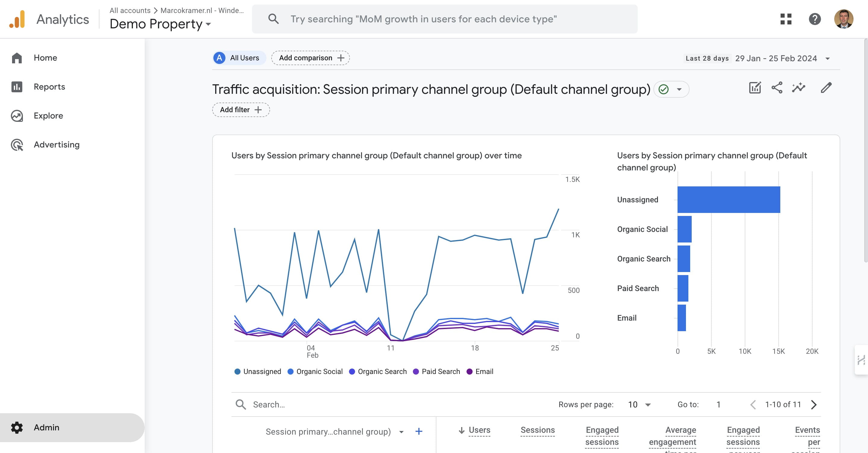Screen dimensions: 868x453
Task: Click the user account avatar
Action: pos(843,19)
